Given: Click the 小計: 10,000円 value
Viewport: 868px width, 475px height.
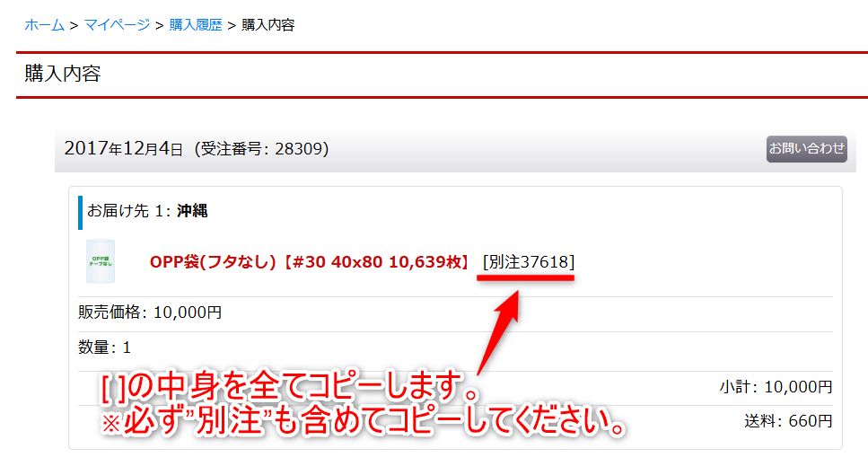Looking at the screenshot, I should click(776, 387).
